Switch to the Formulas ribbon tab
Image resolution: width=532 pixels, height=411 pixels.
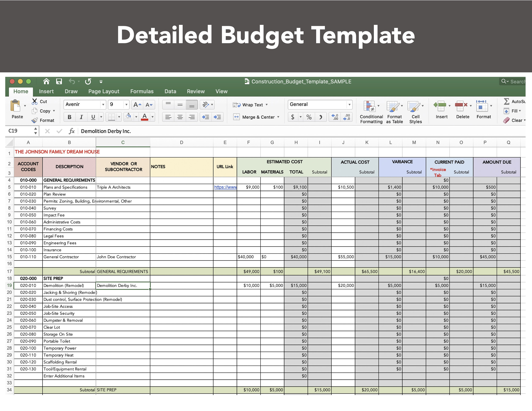pos(142,91)
